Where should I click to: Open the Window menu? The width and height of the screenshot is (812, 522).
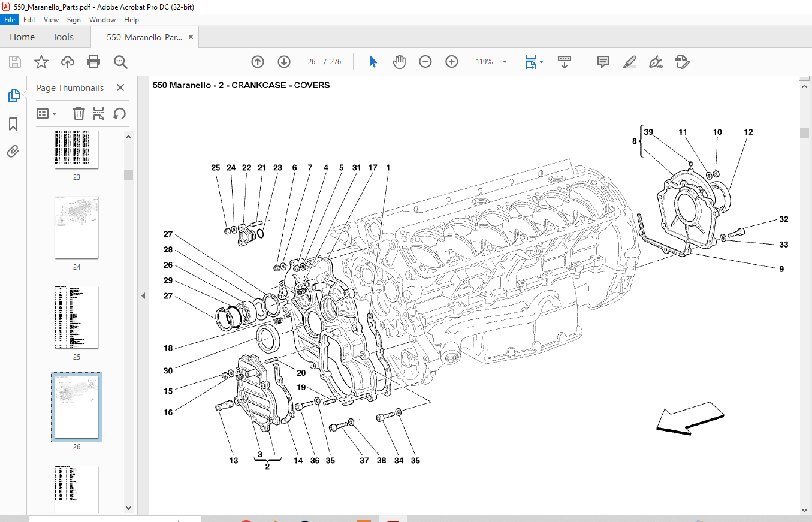(102, 20)
